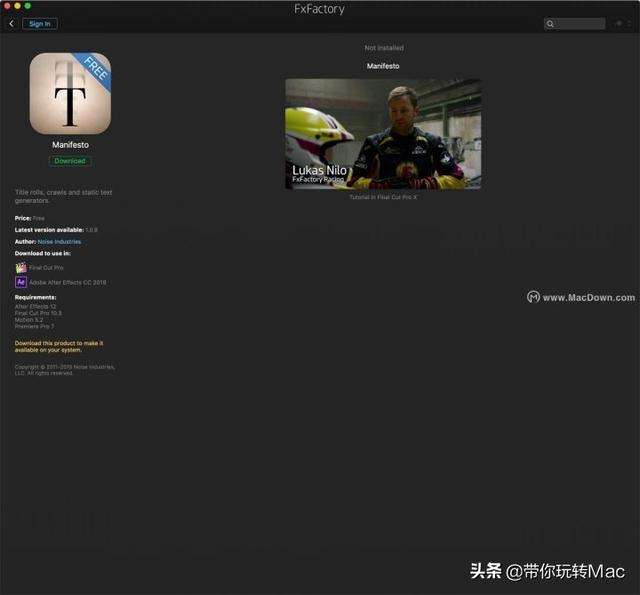Click the 'Download to use in:' label
The image size is (640, 595).
pos(42,253)
